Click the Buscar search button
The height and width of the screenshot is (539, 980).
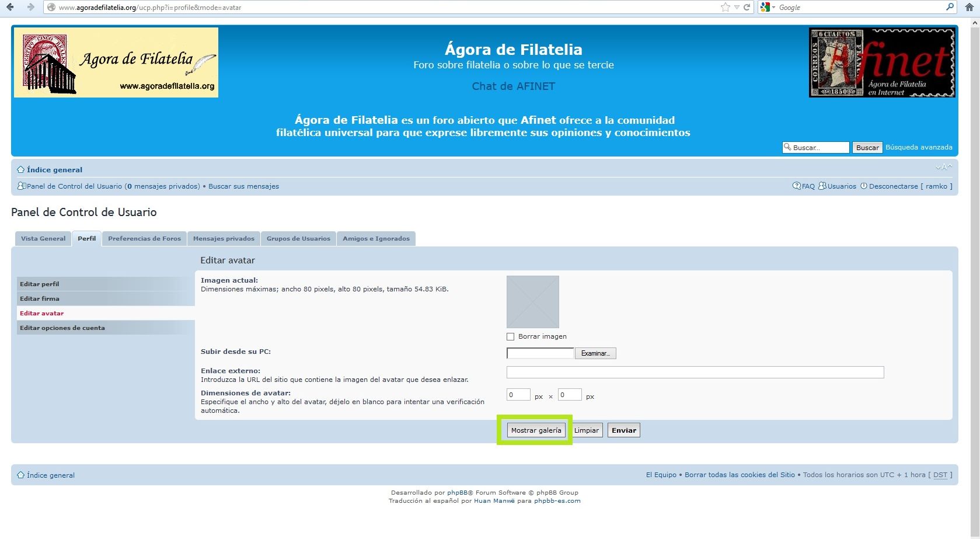click(867, 148)
